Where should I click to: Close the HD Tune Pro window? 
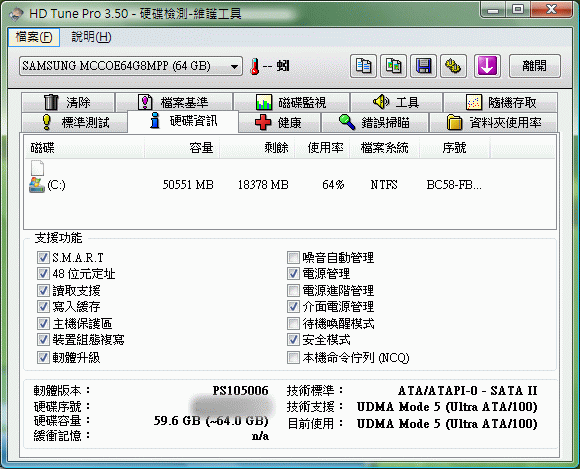pyautogui.click(x=552, y=10)
